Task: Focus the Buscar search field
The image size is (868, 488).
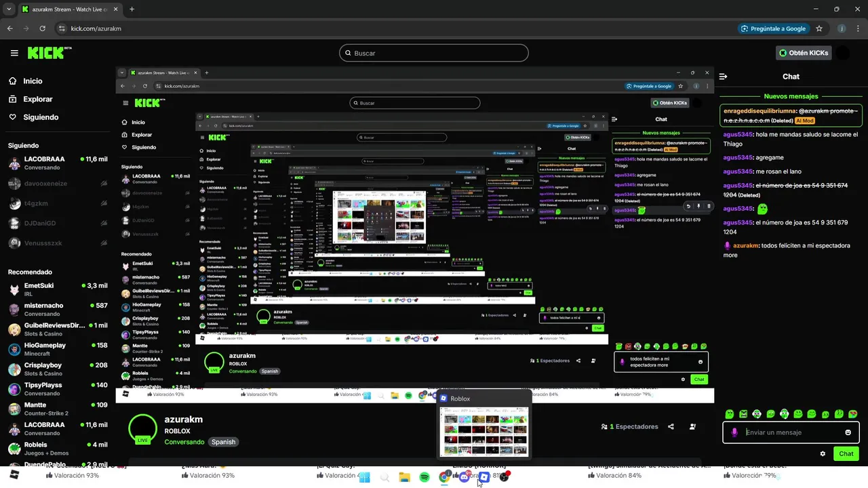Action: point(434,53)
